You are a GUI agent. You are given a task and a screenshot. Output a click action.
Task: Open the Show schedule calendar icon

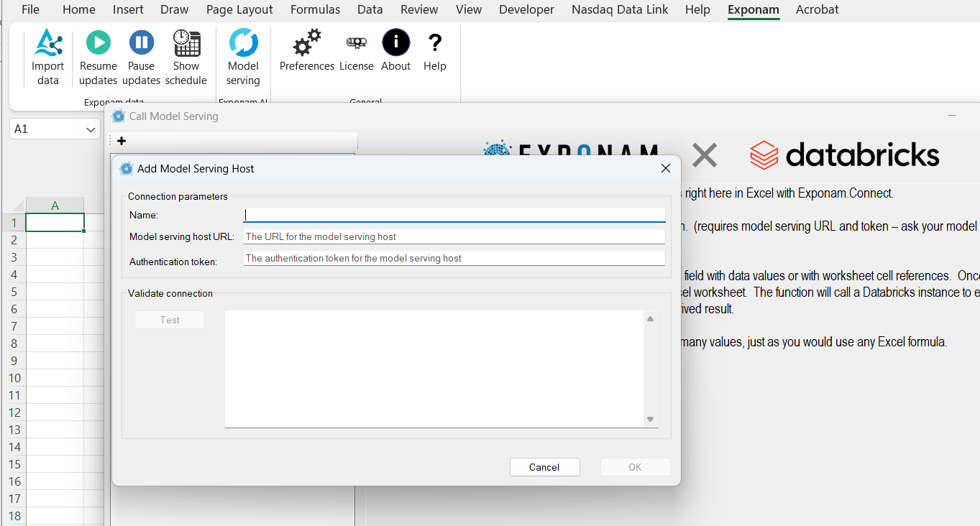(186, 43)
